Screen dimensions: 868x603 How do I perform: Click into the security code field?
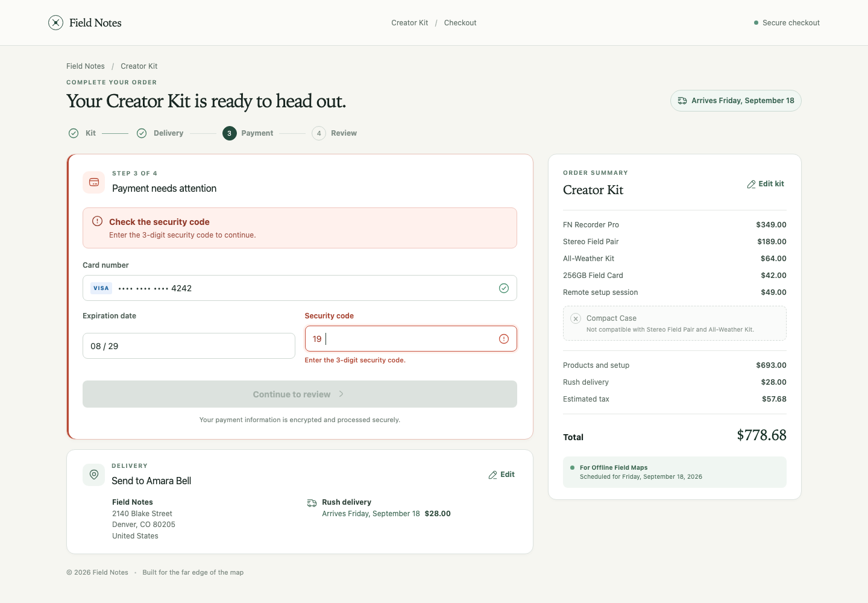(x=410, y=339)
